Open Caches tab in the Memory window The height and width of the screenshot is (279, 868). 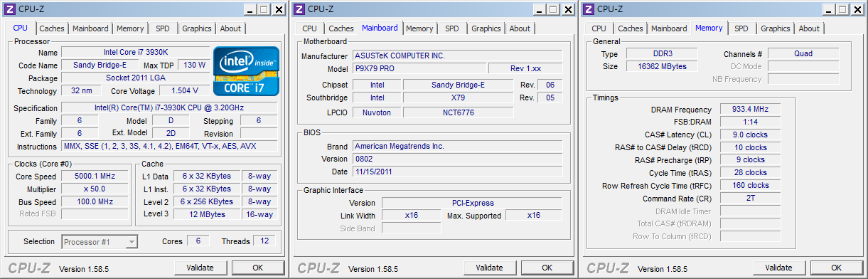[631, 28]
